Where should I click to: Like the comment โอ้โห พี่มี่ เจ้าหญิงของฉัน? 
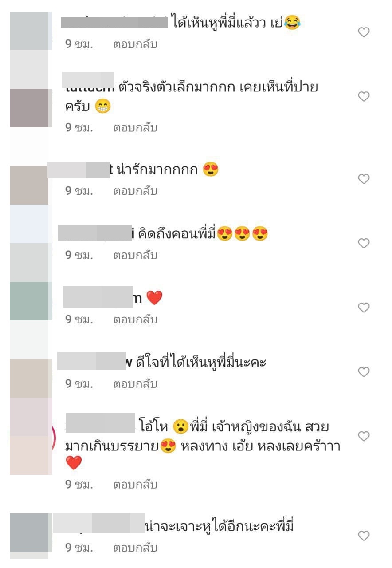[364, 436]
